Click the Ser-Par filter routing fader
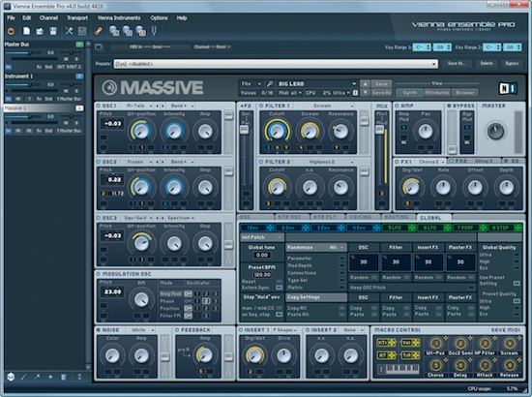532x397 pixels. pyautogui.click(x=245, y=130)
